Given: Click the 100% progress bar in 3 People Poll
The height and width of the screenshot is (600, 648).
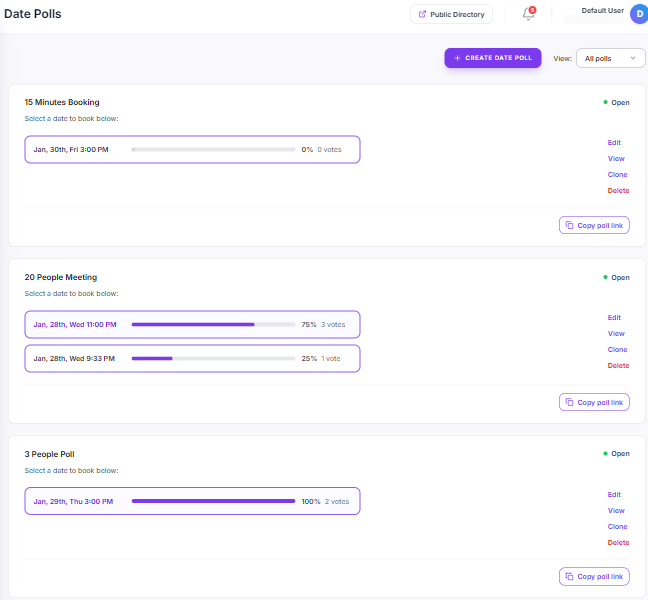Looking at the screenshot, I should pos(213,501).
